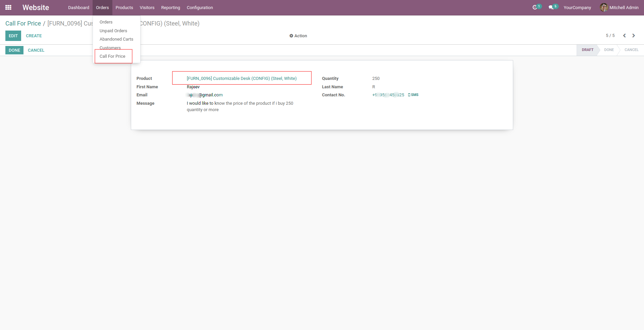Image resolution: width=644 pixels, height=330 pixels.
Task: Click the Quantity field label
Action: coord(330,79)
